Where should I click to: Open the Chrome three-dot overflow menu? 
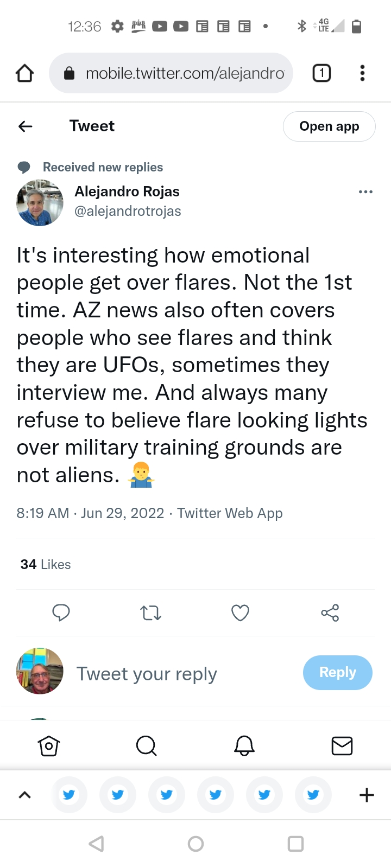362,73
